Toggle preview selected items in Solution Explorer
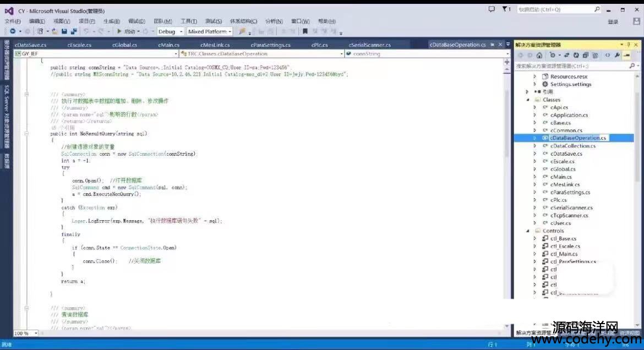The image size is (644, 350). point(627,55)
